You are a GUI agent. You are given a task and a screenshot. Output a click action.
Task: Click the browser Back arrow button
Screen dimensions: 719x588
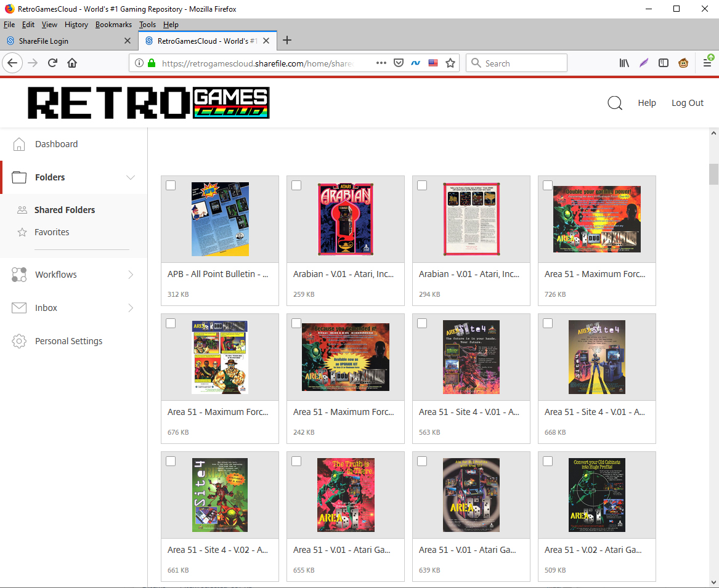[12, 63]
